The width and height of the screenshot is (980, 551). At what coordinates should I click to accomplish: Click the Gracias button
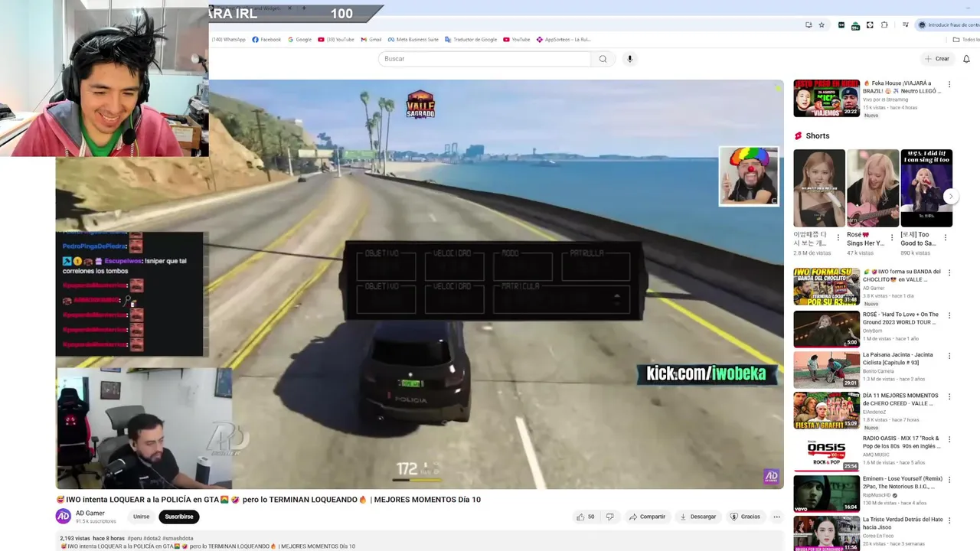745,517
